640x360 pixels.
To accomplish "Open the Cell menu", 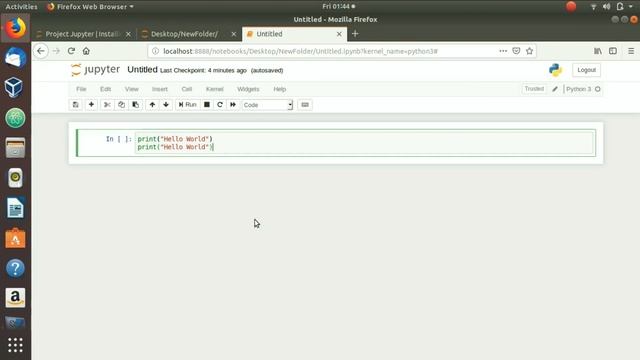I will pos(187,89).
